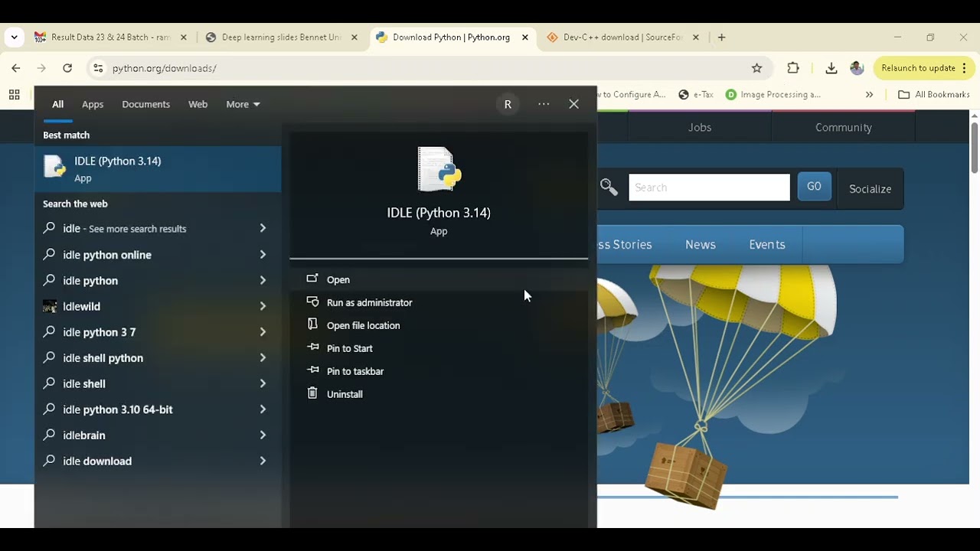Screen dimensions: 980x551
Task: Go back in Chrome
Action: pos(16,68)
